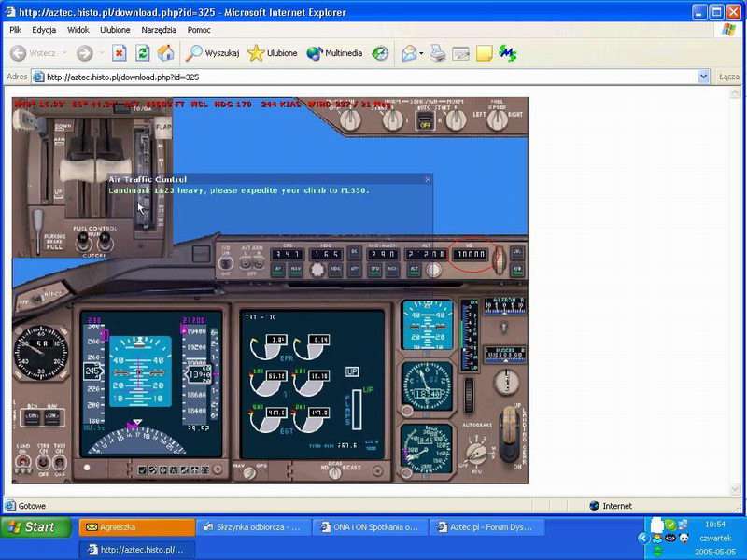Open the History toolbar icon
Viewport: 747px width, 560px height.
coord(380,53)
